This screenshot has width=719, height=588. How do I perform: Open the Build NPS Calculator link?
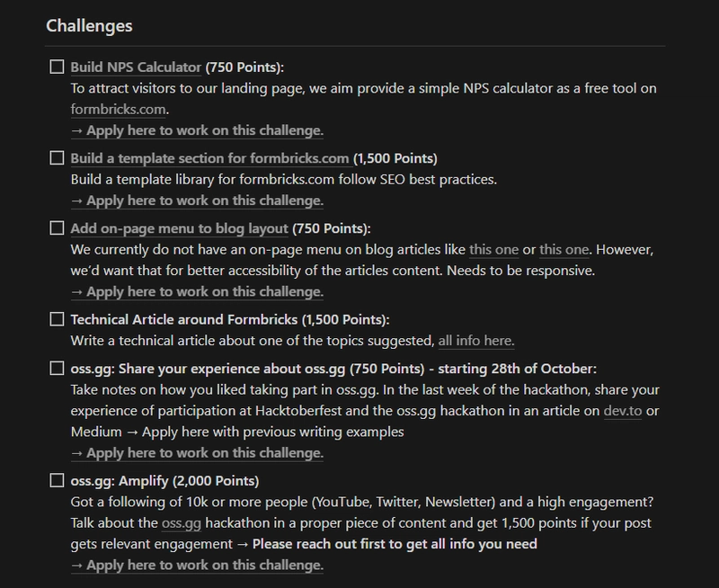[x=136, y=67]
